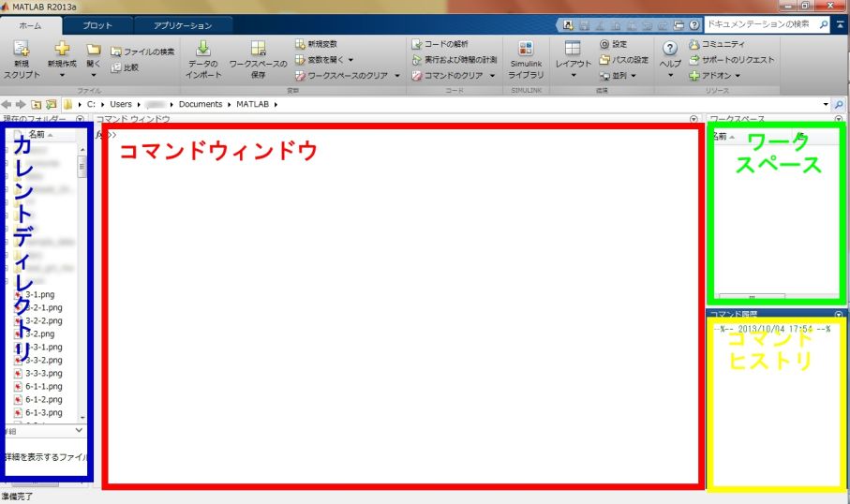Click MATLAB in the path bar
The image size is (850, 504).
[253, 104]
